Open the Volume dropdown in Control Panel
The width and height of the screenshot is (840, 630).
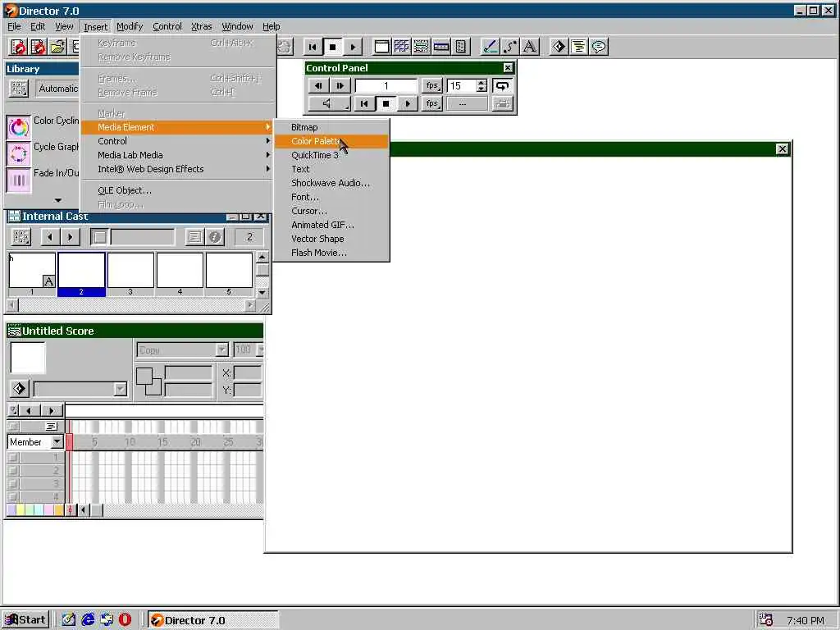pyautogui.click(x=330, y=103)
